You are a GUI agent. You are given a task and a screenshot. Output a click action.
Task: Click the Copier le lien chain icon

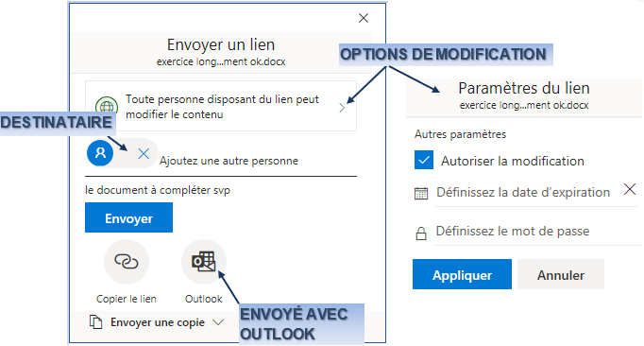127,261
